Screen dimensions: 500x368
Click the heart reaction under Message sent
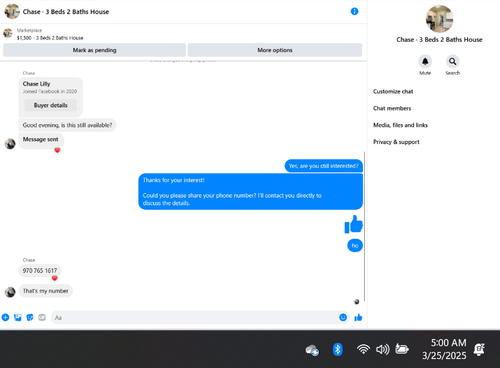[x=57, y=150]
